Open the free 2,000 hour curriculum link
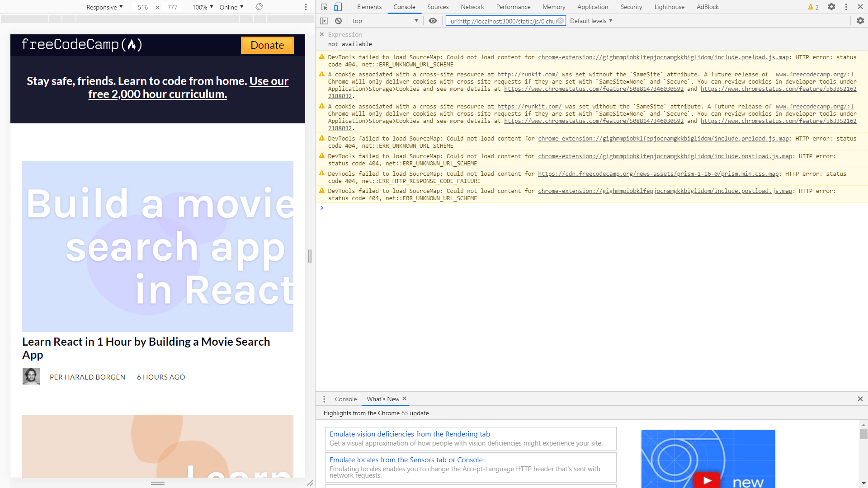This screenshot has width=868, height=488. point(157,94)
